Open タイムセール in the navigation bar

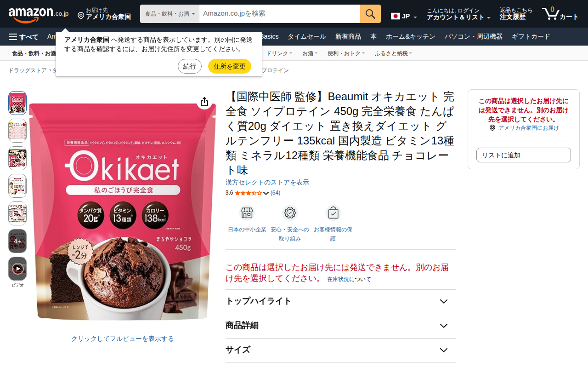coord(307,37)
